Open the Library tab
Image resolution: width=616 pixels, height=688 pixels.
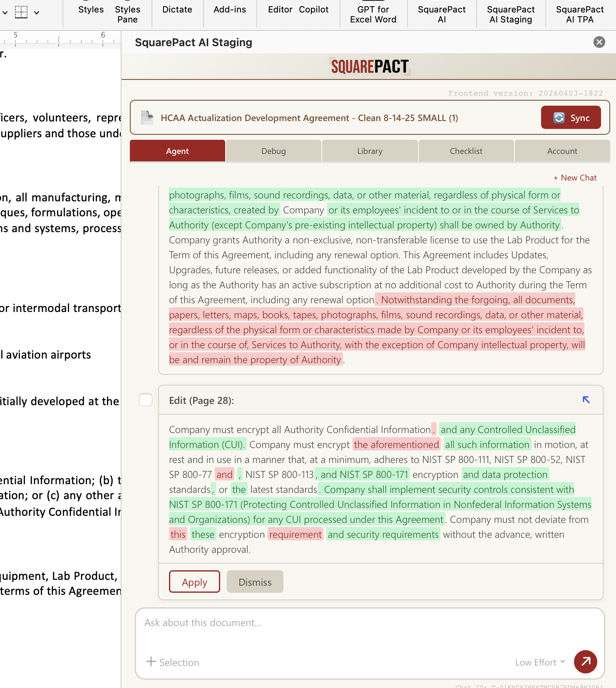coord(370,151)
